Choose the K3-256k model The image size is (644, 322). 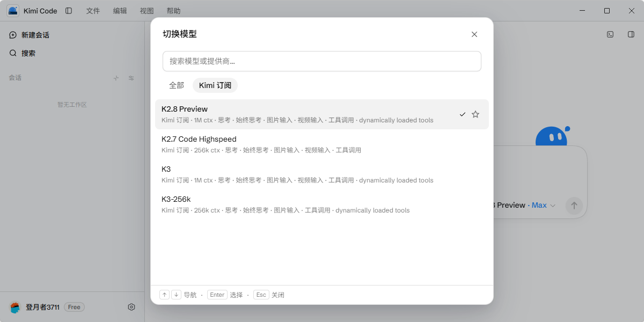tap(322, 204)
